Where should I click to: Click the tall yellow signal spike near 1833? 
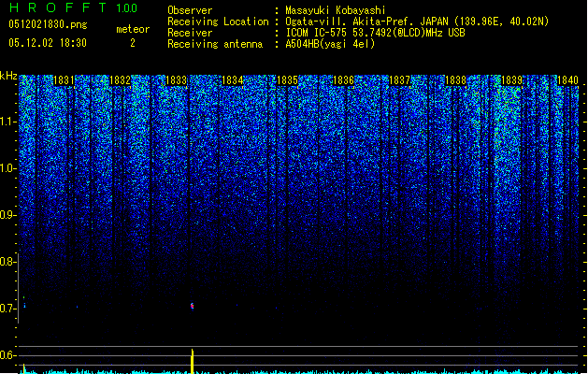click(193, 361)
